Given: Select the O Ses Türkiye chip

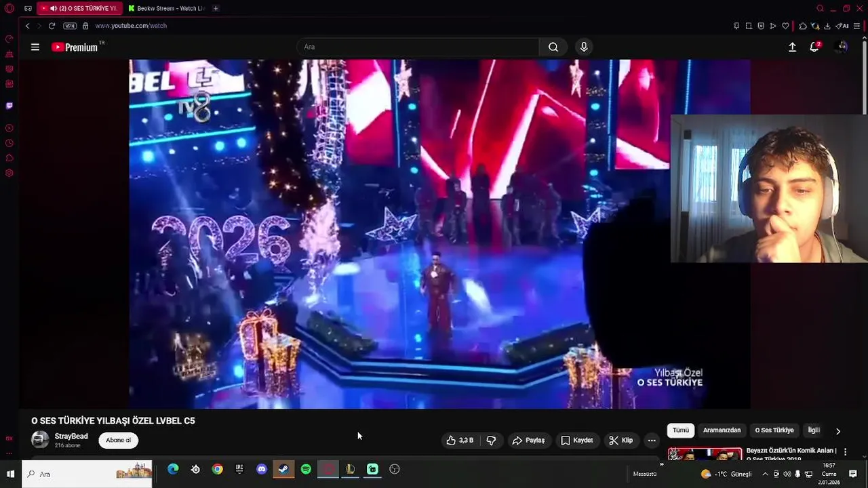Looking at the screenshot, I should click(x=774, y=430).
